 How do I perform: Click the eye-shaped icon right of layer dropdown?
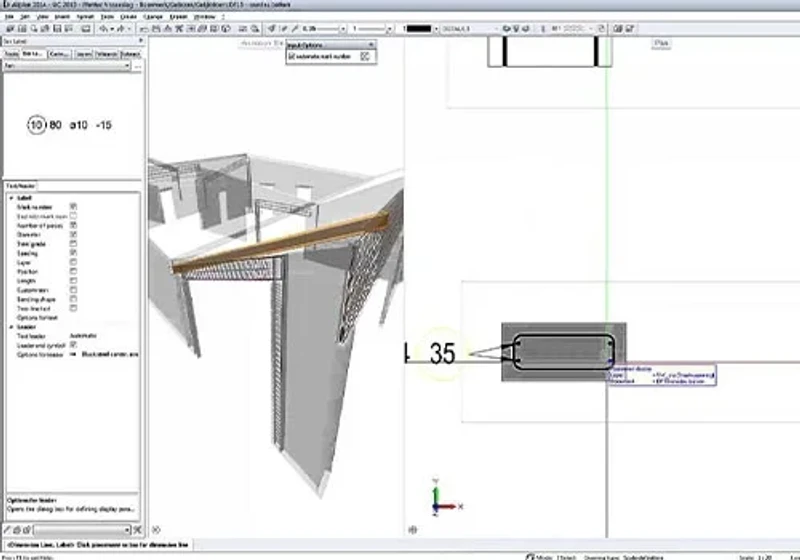pos(506,29)
